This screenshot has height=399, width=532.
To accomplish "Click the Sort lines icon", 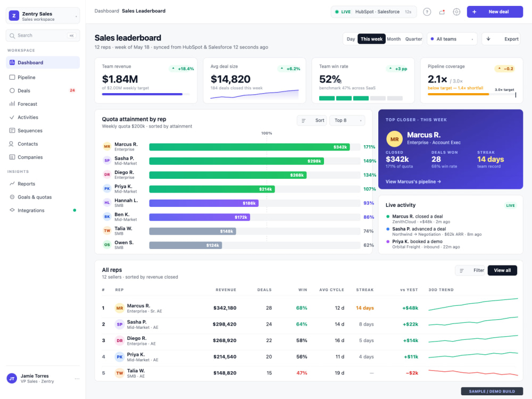I will [304, 120].
